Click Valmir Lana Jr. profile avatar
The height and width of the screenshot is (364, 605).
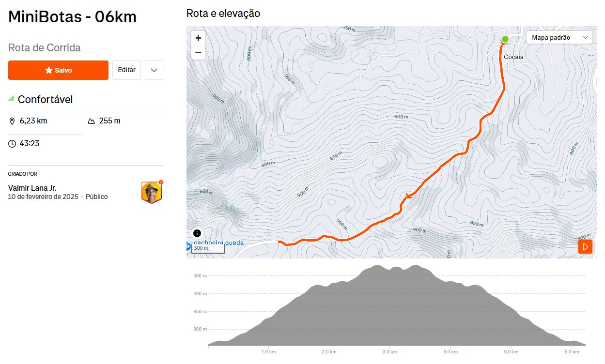point(152,192)
